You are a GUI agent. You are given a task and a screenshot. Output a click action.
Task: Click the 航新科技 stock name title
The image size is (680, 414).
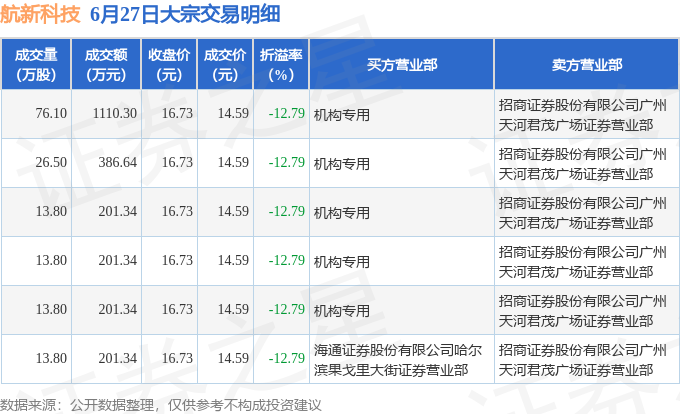[x=40, y=14]
